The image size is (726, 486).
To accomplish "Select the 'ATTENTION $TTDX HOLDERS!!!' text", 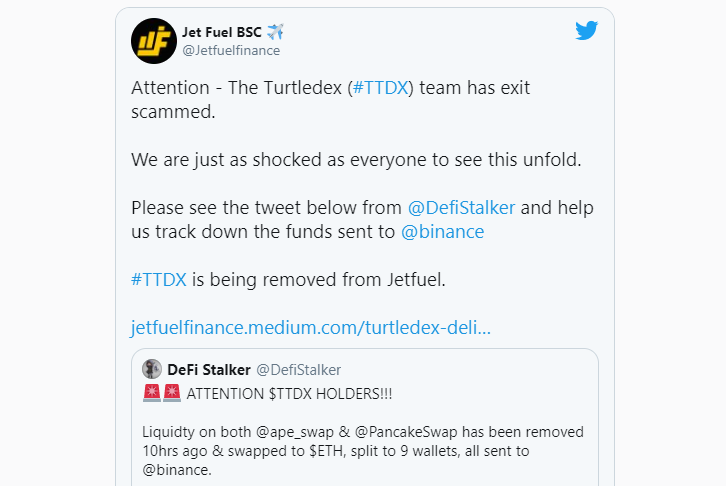I will [x=289, y=394].
